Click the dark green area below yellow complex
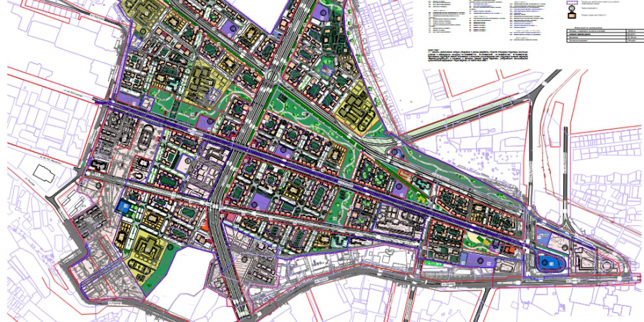644x322 pixels. (x=159, y=275)
